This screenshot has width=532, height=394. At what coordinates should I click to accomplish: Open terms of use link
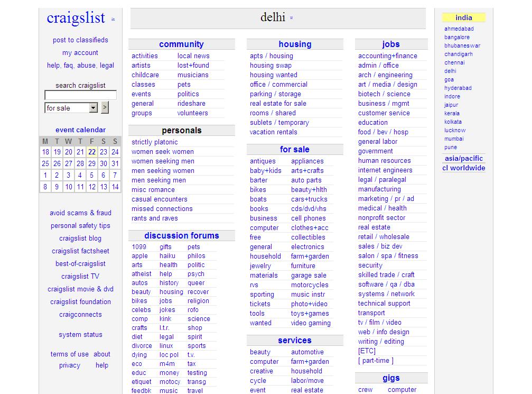click(70, 354)
